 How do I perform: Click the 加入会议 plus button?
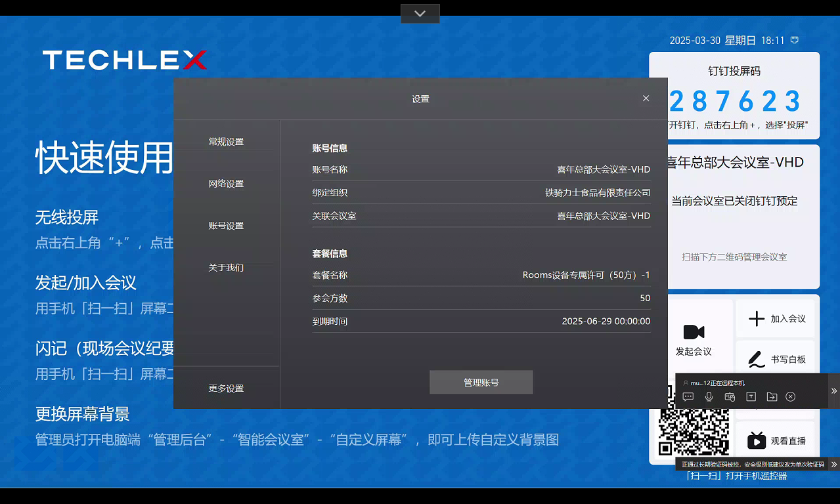tap(776, 319)
